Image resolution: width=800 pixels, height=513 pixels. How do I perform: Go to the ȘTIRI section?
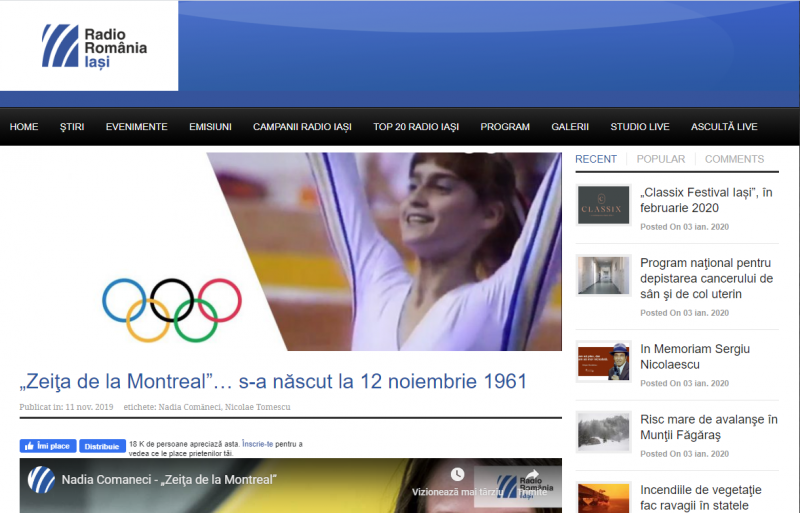pos(72,127)
